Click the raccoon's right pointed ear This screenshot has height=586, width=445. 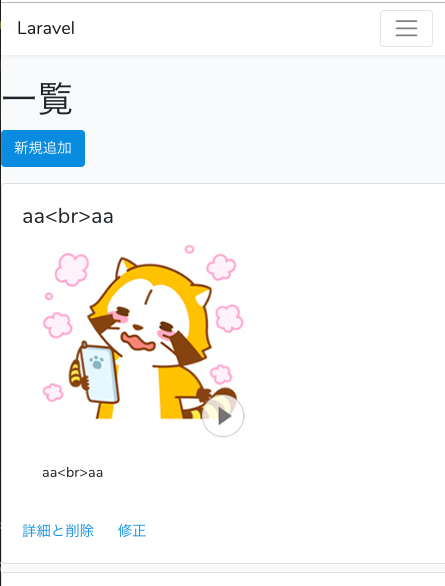[203, 293]
